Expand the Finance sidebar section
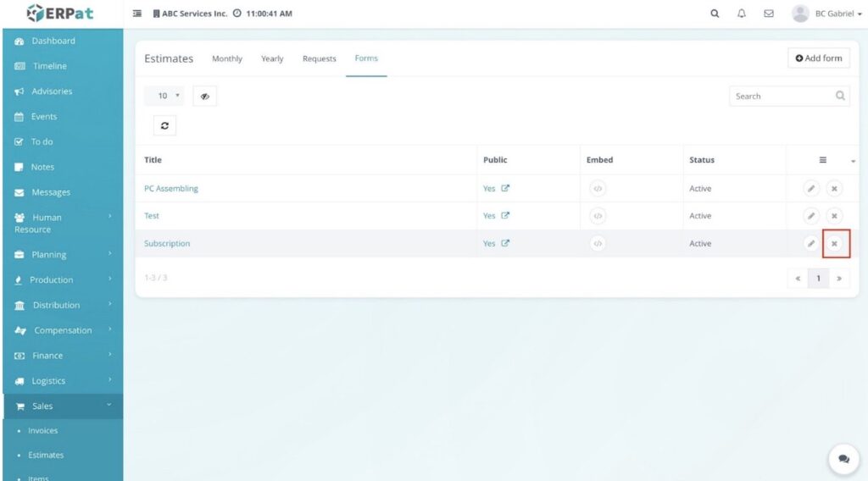 [x=61, y=356]
